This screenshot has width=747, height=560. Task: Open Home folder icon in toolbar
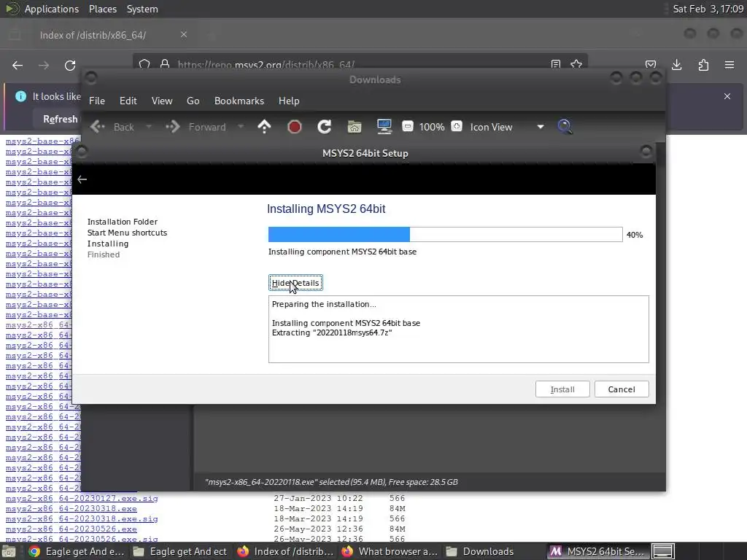(x=355, y=127)
